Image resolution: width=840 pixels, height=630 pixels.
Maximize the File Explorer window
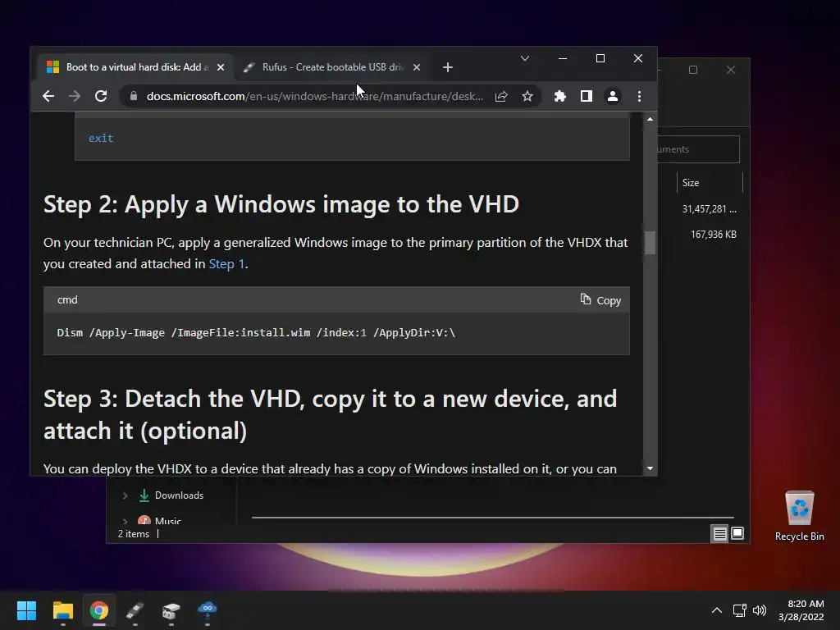pyautogui.click(x=693, y=70)
